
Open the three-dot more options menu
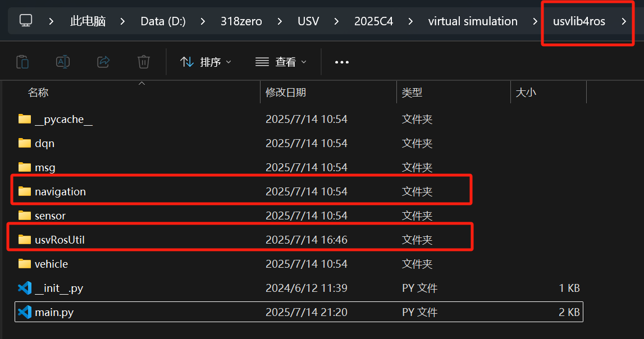[x=342, y=62]
